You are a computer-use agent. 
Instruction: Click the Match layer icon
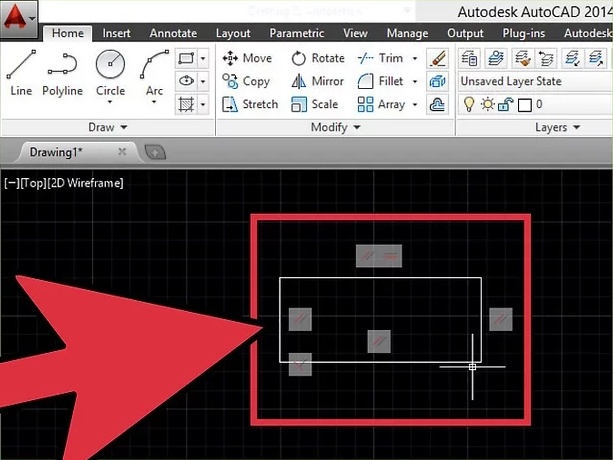pos(522,59)
